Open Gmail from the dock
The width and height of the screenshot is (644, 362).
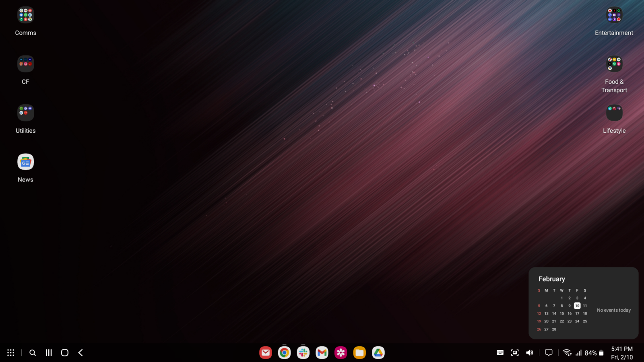click(322, 353)
